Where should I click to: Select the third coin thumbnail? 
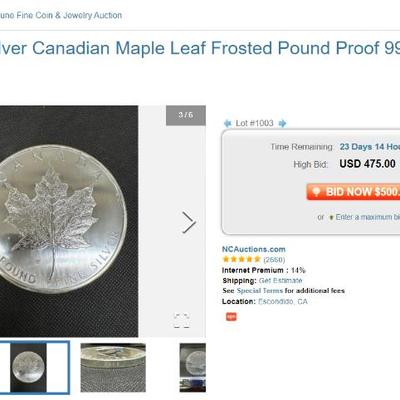pos(193,367)
